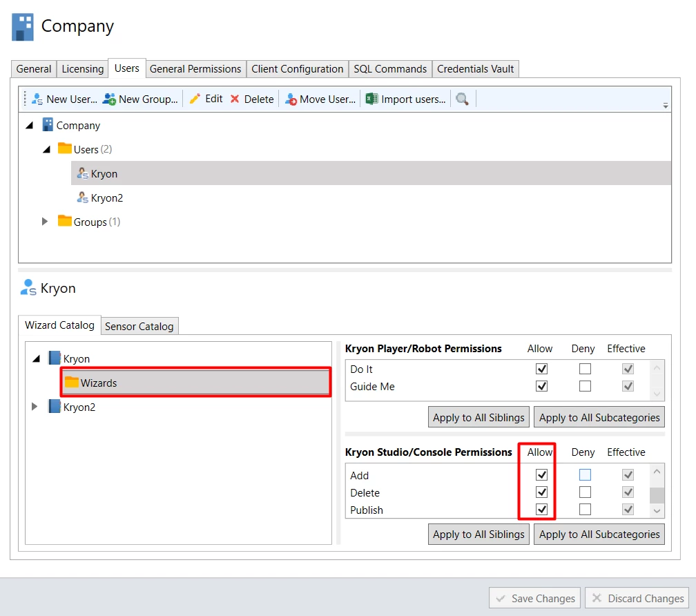Click Player permissions scrollbar up arrow
Image resolution: width=696 pixels, height=616 pixels.
click(x=657, y=367)
